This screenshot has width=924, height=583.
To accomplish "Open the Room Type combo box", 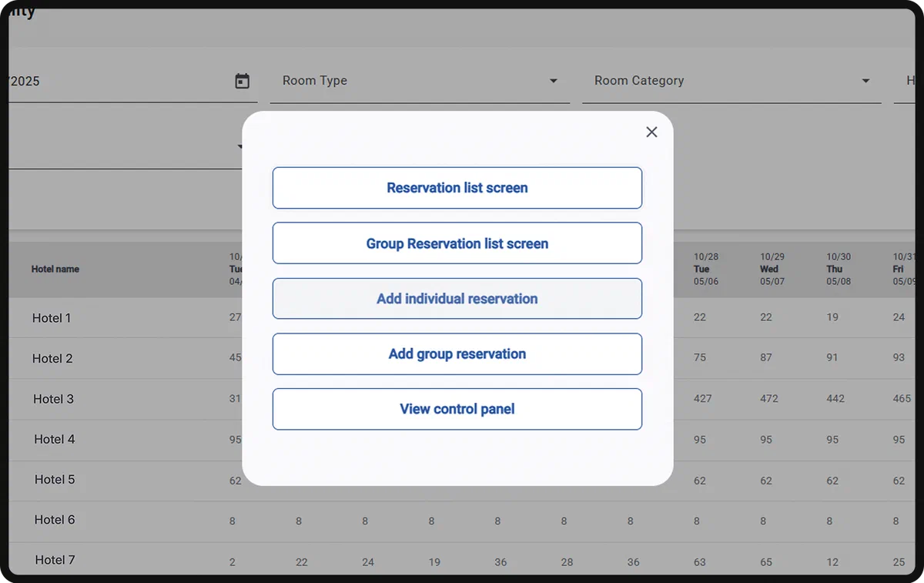I will tap(420, 81).
